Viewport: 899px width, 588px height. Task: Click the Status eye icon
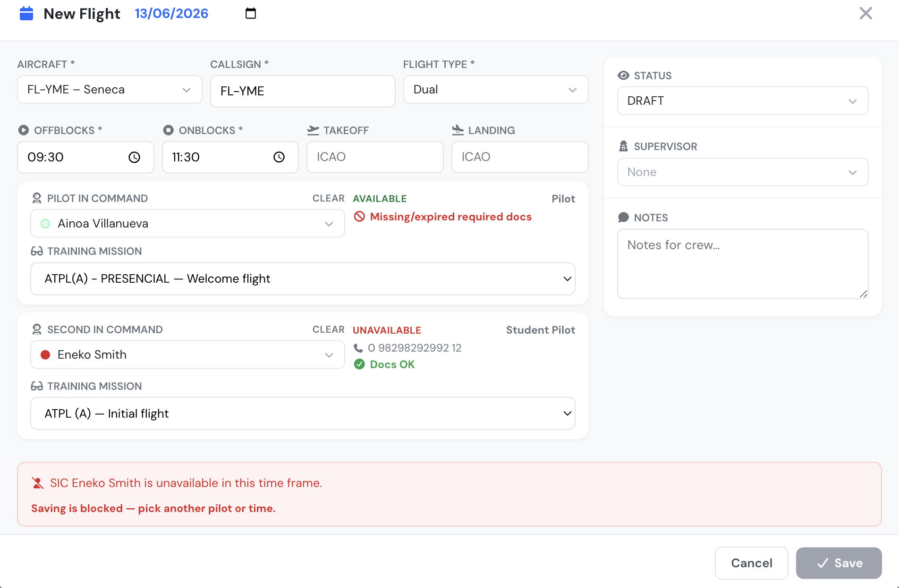[623, 76]
